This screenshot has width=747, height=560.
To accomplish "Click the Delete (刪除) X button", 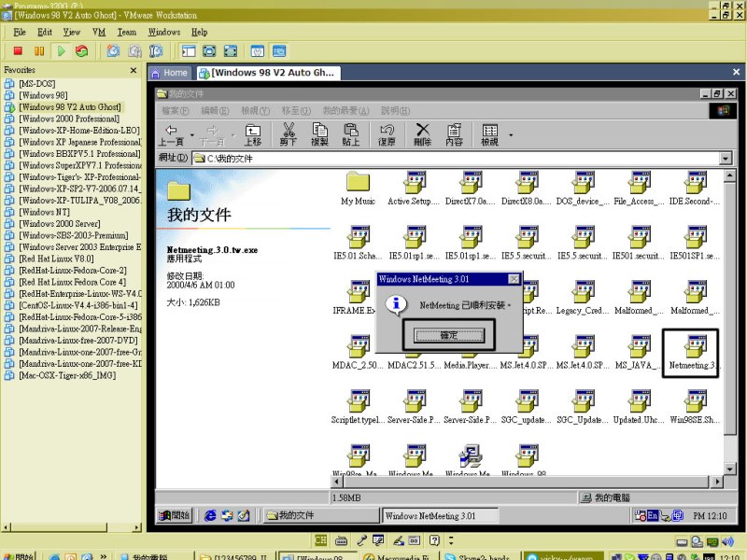I will click(423, 134).
